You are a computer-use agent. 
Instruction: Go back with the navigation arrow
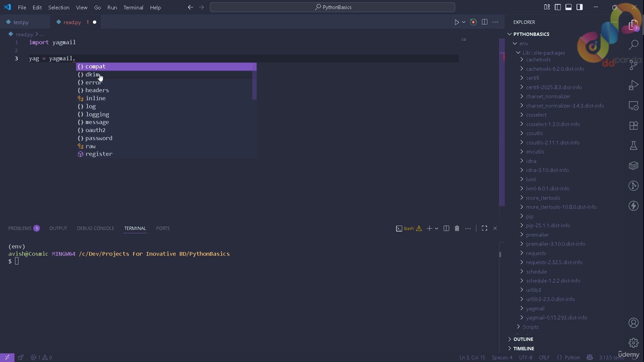pyautogui.click(x=190, y=7)
